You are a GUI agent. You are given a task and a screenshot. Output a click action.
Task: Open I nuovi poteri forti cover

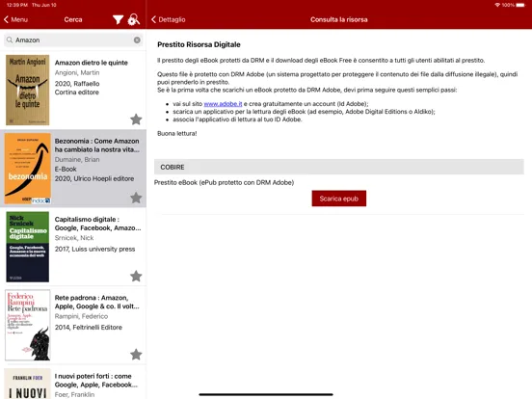point(28,384)
